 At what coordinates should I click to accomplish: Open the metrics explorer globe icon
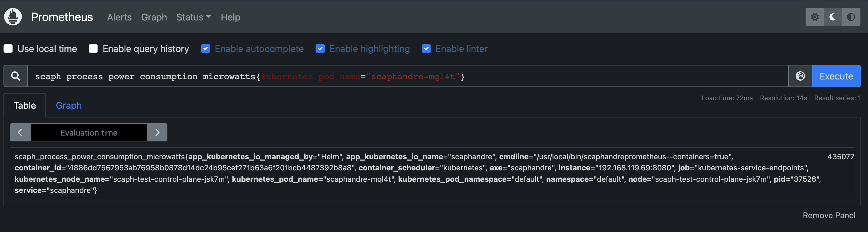point(800,76)
